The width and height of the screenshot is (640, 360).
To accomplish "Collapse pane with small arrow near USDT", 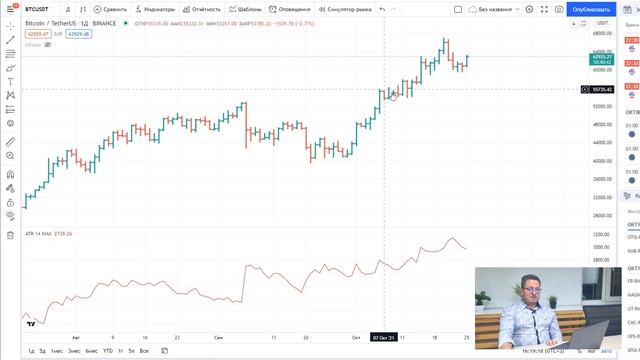I will pyautogui.click(x=573, y=23).
